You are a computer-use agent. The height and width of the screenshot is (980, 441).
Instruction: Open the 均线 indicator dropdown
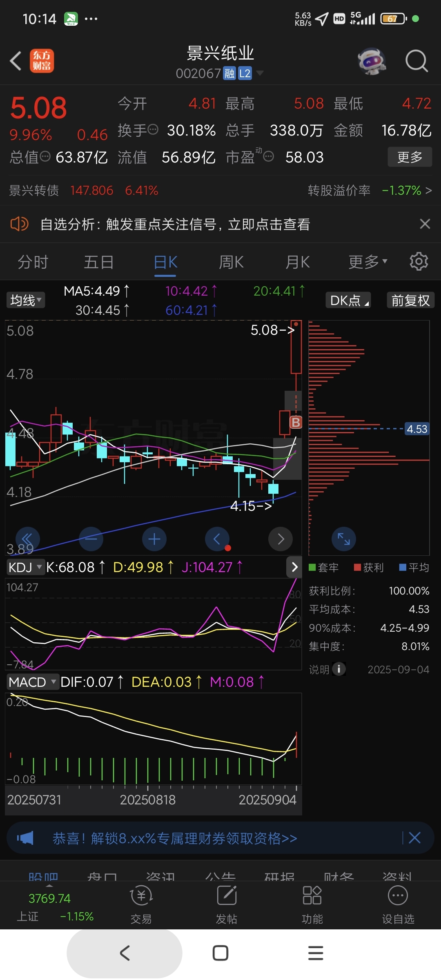pos(26,300)
